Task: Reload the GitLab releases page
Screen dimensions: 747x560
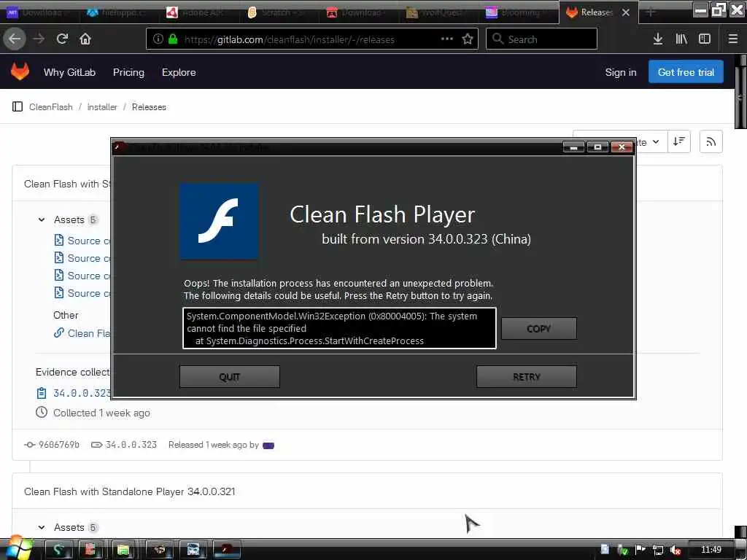Action: (x=63, y=39)
